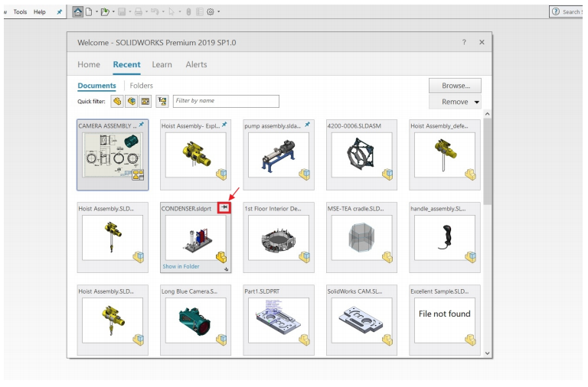Image resolution: width=588 pixels, height=387 pixels.
Task: Unpin the CAMERA ASSEMBLY document
Action: point(142,125)
